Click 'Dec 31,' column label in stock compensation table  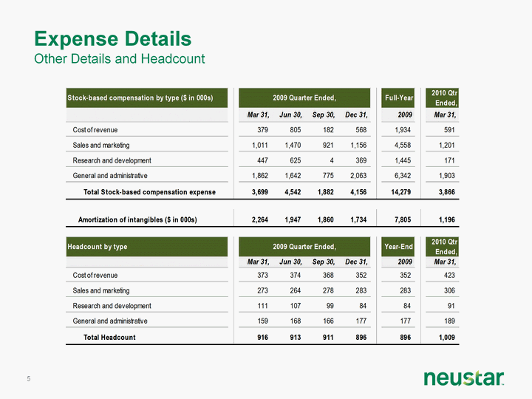[356, 115]
